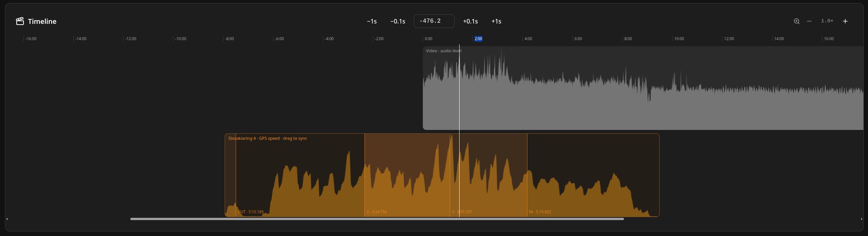Image resolution: width=868 pixels, height=236 pixels.
Task: Click the Video · audio level label
Action: coord(443,51)
